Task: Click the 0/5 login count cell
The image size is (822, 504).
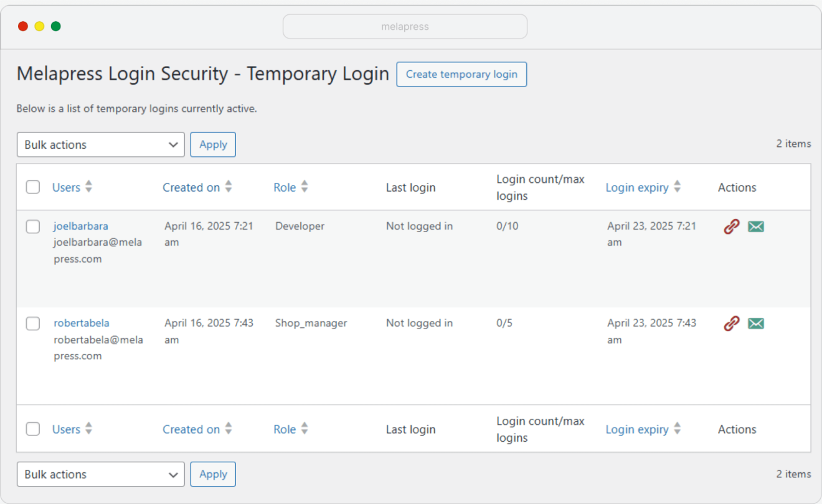Action: coord(504,323)
